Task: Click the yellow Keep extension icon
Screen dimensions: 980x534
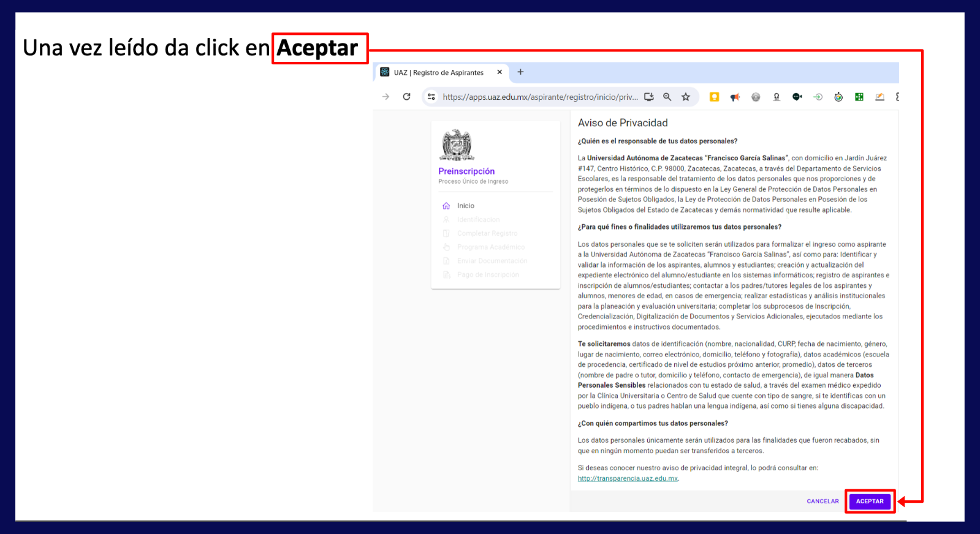Action: [714, 97]
